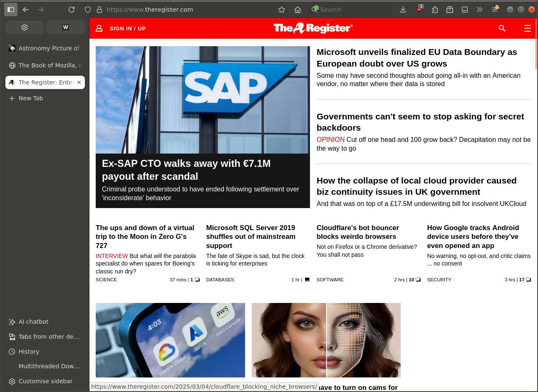Open the Extensions puzzle menu

click(x=435, y=9)
